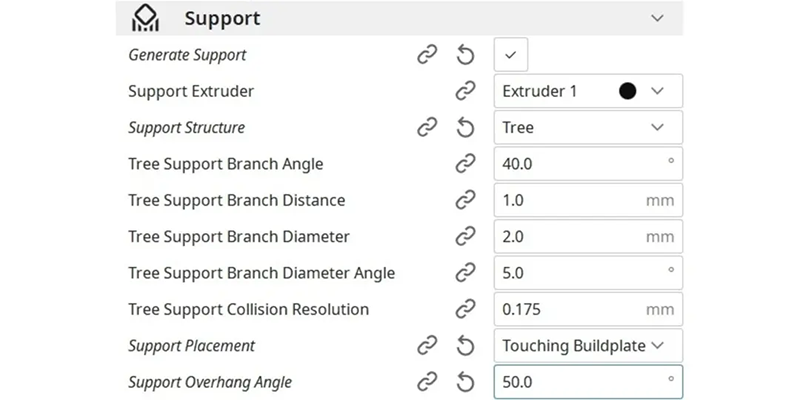Image resolution: width=800 pixels, height=400 pixels.
Task: Click the link icon beside Generate Support
Action: (x=427, y=55)
